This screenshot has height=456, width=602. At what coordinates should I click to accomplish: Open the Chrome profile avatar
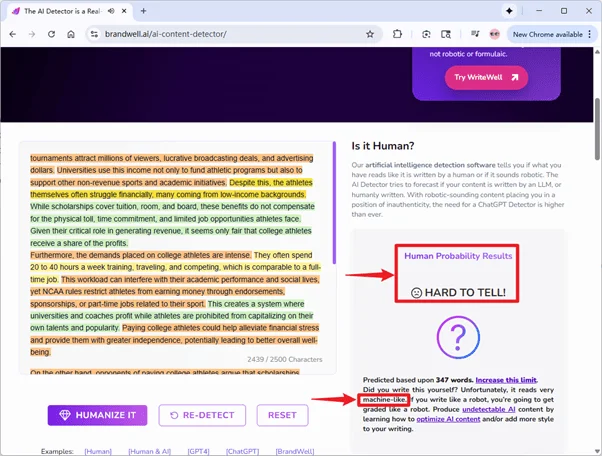pos(494,34)
